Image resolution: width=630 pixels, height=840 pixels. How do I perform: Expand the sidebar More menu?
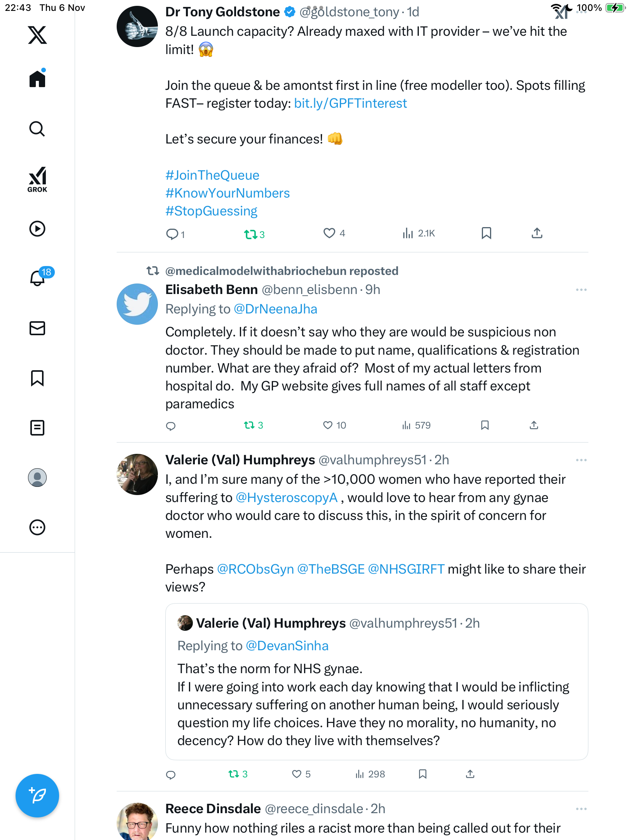pyautogui.click(x=37, y=527)
